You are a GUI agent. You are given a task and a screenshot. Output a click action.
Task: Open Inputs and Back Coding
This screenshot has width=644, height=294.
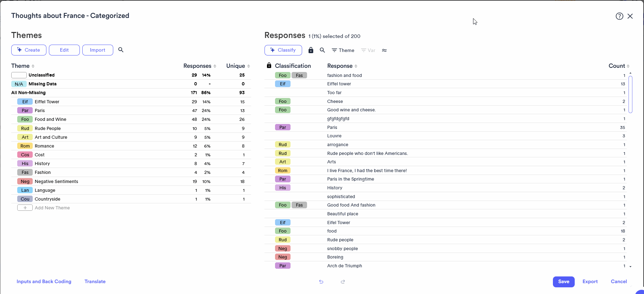(x=44, y=282)
